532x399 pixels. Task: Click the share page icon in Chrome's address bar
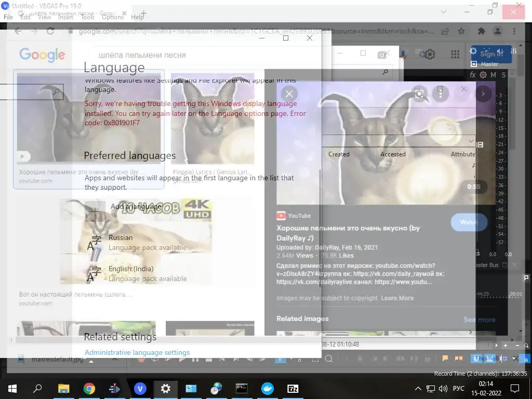[445, 31]
